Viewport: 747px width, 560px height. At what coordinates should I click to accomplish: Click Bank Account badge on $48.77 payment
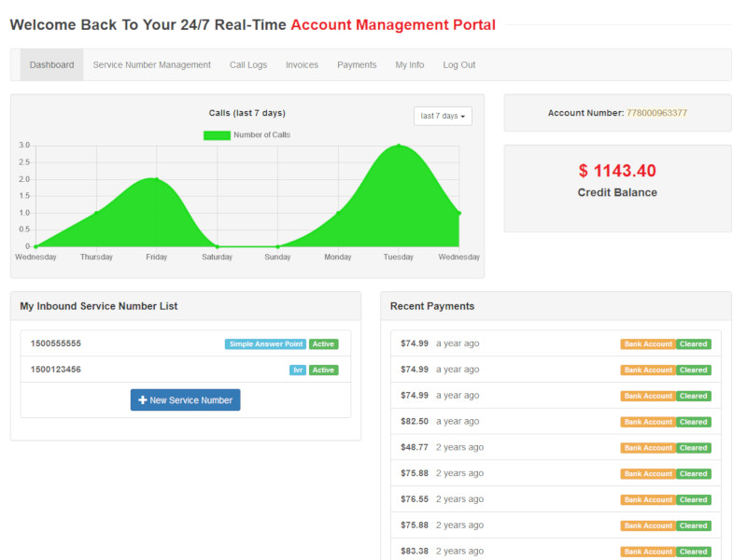pyautogui.click(x=647, y=448)
